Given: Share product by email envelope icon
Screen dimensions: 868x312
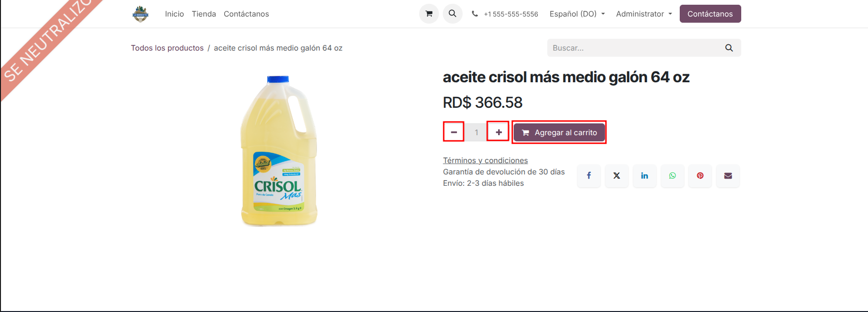Looking at the screenshot, I should pos(728,176).
